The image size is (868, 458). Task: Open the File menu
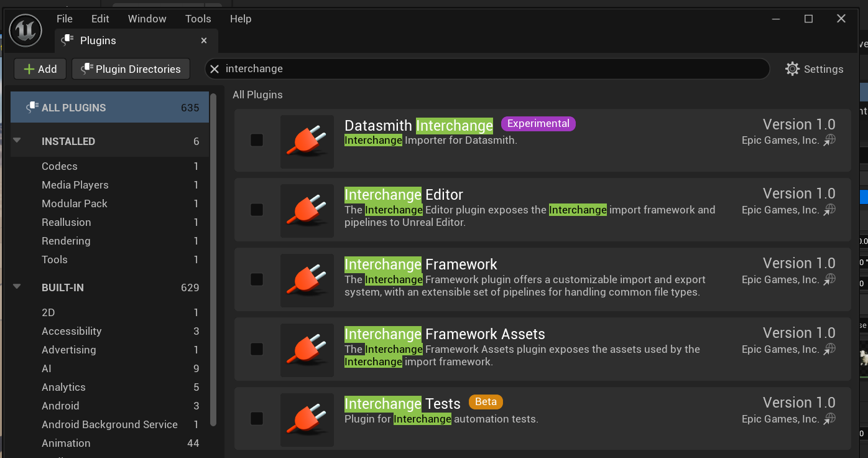click(65, 19)
